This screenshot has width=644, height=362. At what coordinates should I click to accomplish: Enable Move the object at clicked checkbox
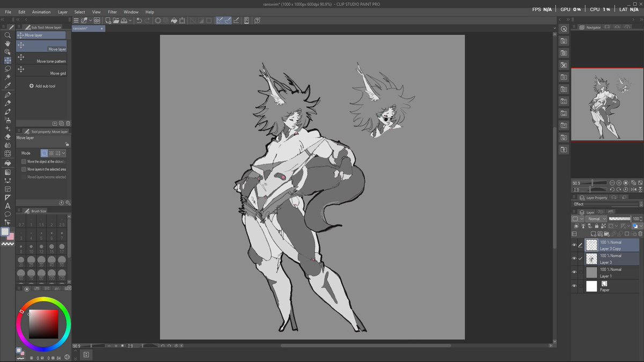coord(24,161)
